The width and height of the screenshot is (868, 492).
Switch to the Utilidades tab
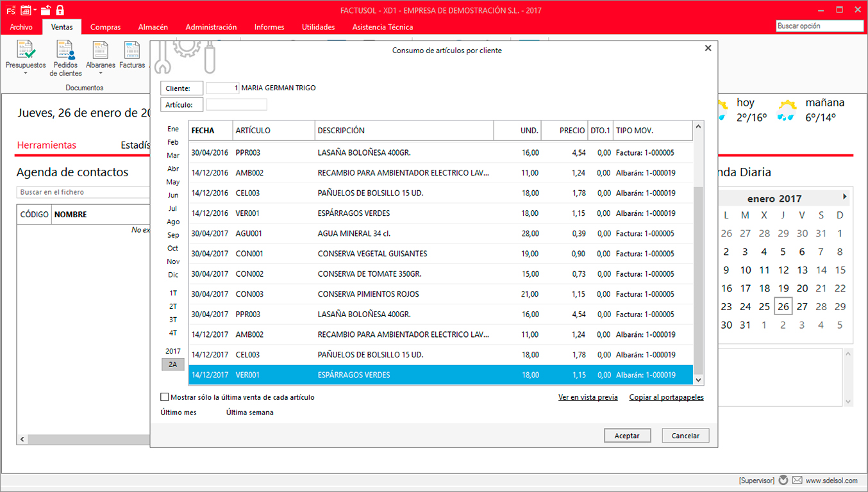319,27
